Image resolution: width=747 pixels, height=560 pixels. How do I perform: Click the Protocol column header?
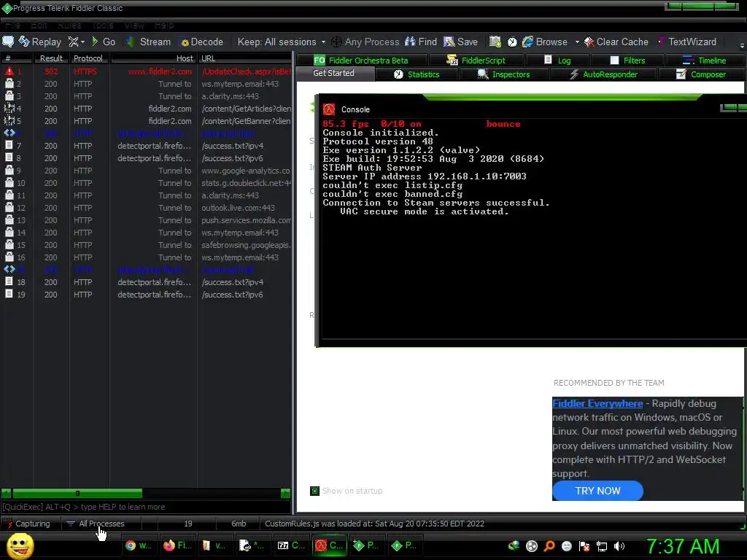click(88, 58)
